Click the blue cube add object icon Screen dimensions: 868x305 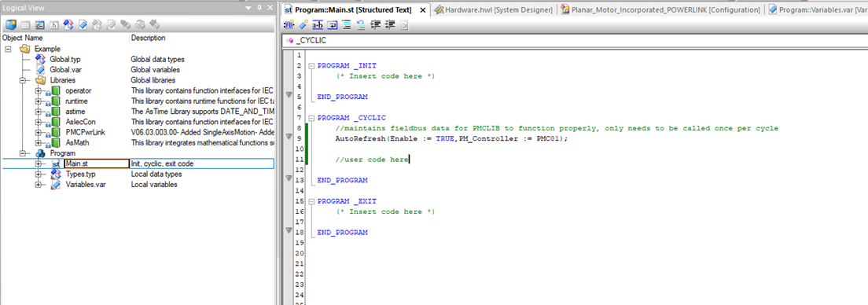pos(10,25)
